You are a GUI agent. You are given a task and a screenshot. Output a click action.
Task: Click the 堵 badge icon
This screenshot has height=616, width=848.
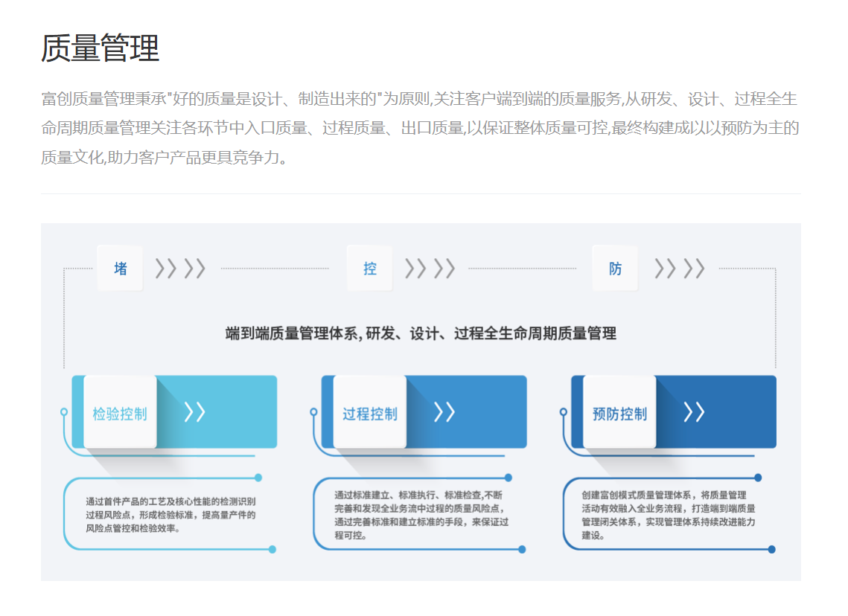click(120, 268)
